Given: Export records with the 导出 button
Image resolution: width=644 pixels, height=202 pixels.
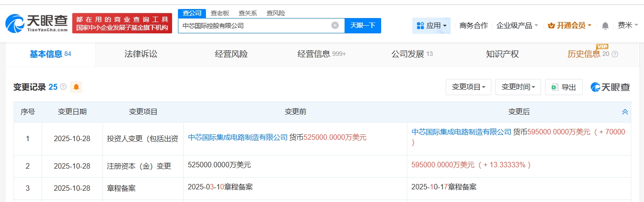Looking at the screenshot, I should coord(564,87).
